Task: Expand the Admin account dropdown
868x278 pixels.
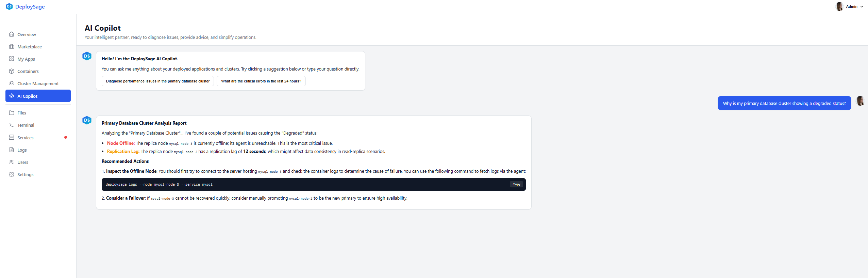Action: [x=861, y=6]
